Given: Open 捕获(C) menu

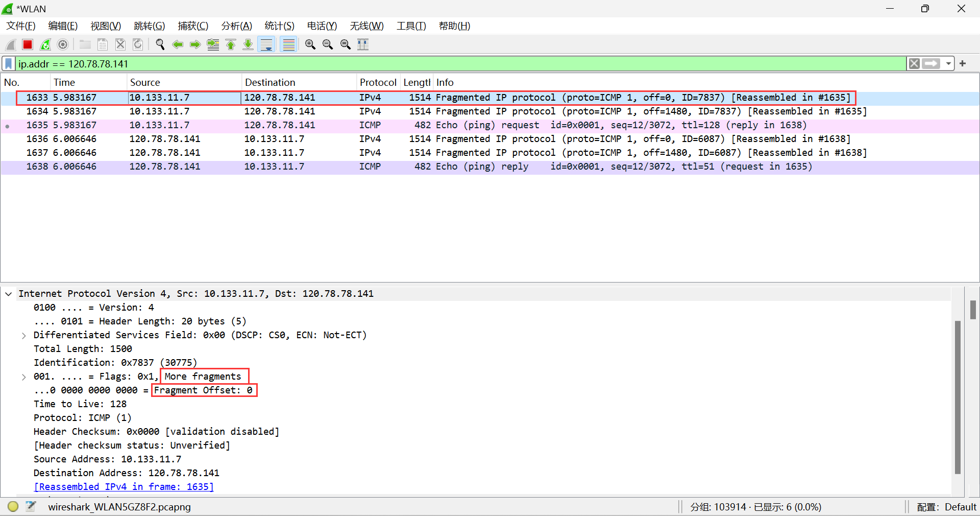Looking at the screenshot, I should 193,26.
